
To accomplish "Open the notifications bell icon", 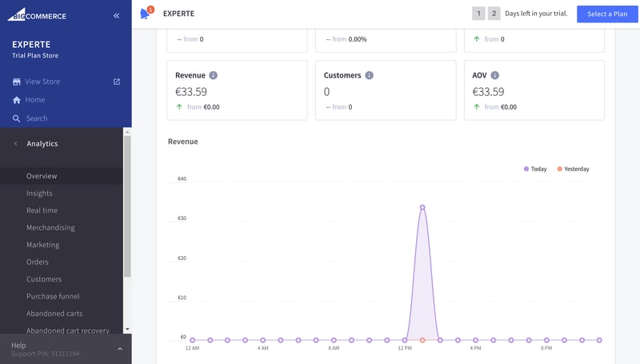I will (146, 13).
